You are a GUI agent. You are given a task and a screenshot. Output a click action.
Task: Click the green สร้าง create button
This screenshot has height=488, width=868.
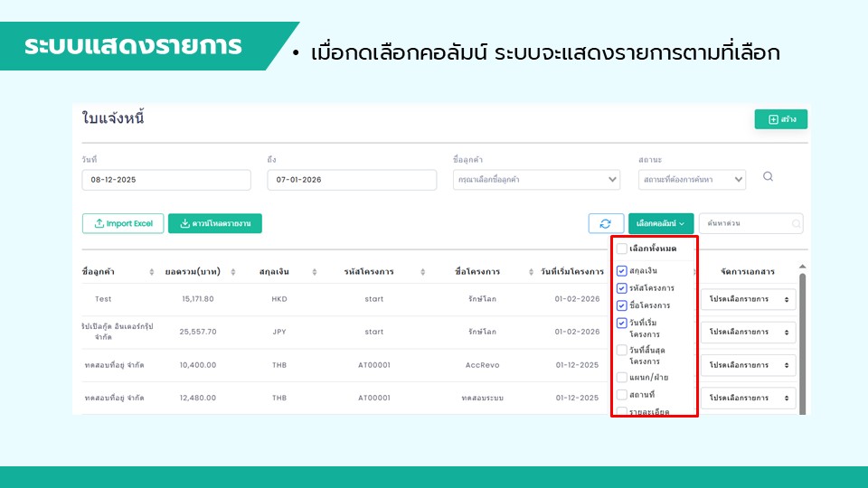tap(780, 119)
